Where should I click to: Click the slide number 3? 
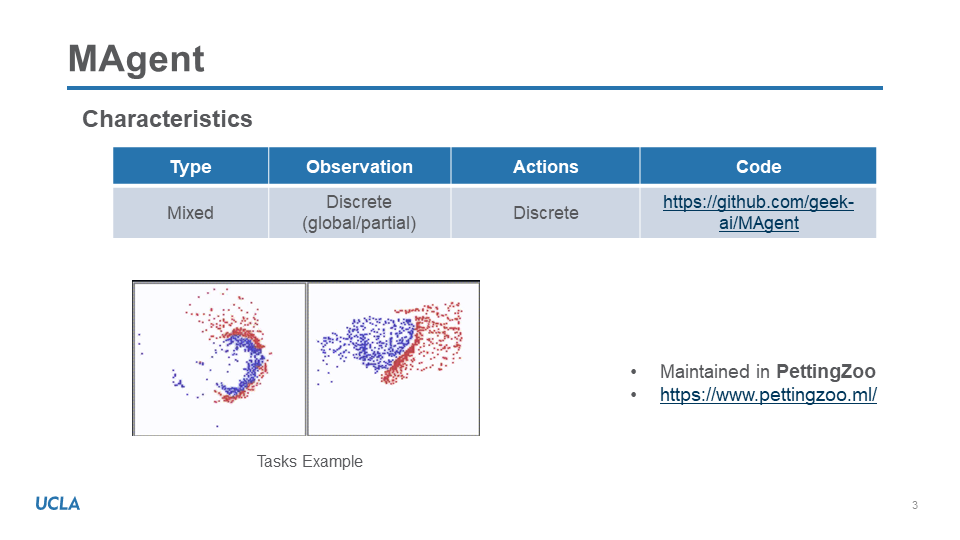coord(914,505)
